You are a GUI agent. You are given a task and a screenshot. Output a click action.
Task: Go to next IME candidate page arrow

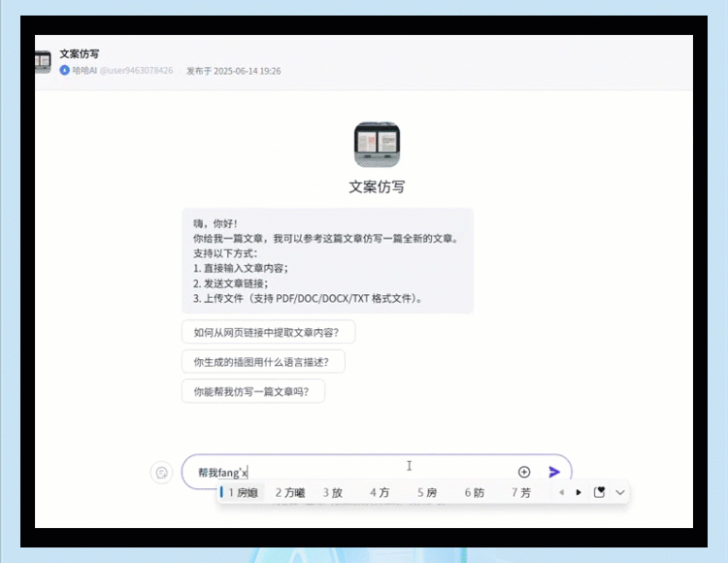pos(579,492)
